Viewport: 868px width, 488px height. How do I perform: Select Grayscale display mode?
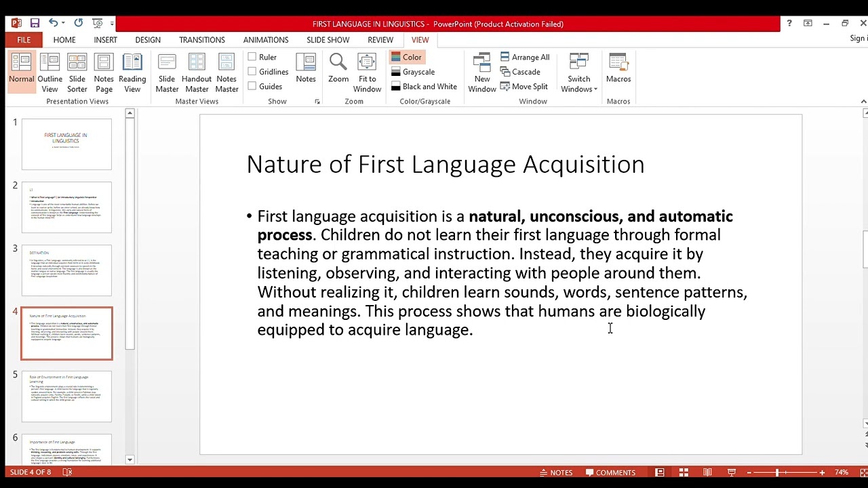[413, 72]
